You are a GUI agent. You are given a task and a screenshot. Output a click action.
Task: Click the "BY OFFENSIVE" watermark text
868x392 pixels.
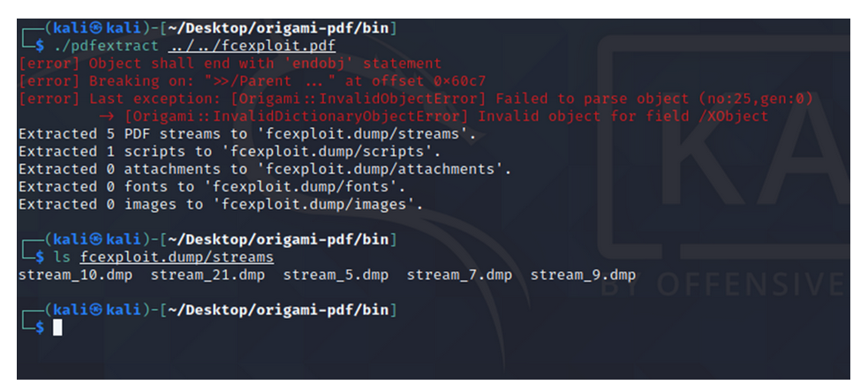[724, 283]
